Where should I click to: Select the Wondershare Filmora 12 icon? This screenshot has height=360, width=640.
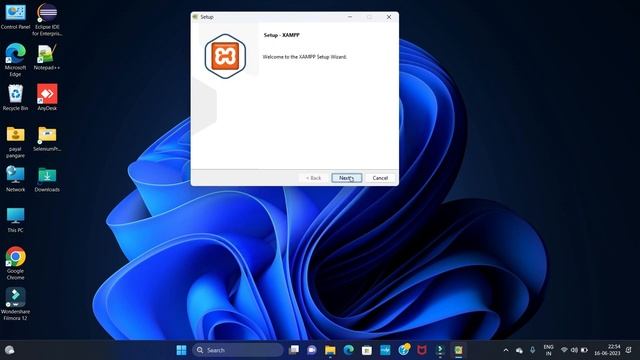tap(16, 304)
